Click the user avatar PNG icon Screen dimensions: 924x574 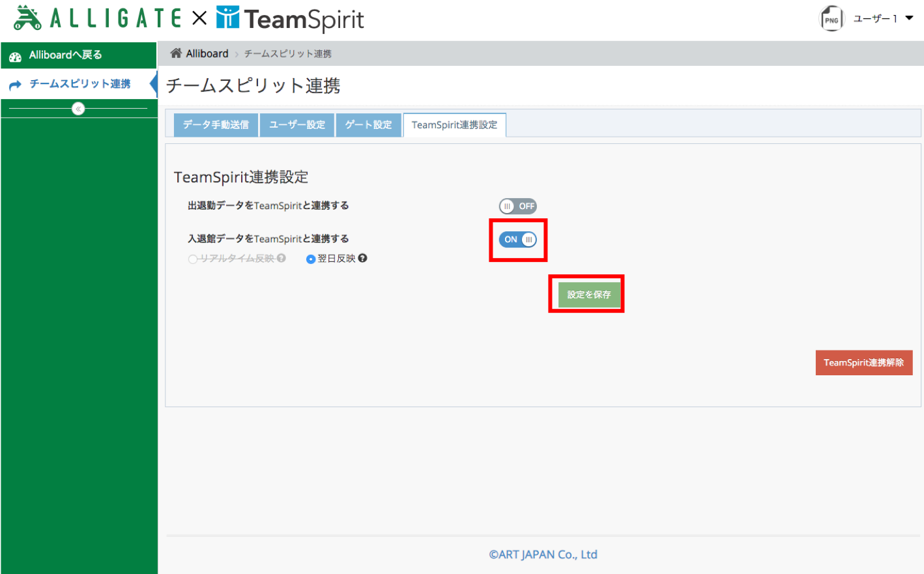(831, 19)
